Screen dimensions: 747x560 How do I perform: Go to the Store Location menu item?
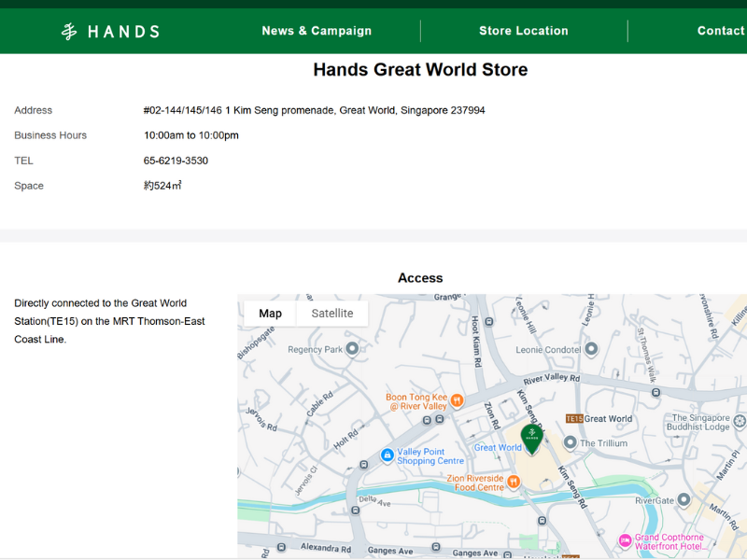(523, 31)
